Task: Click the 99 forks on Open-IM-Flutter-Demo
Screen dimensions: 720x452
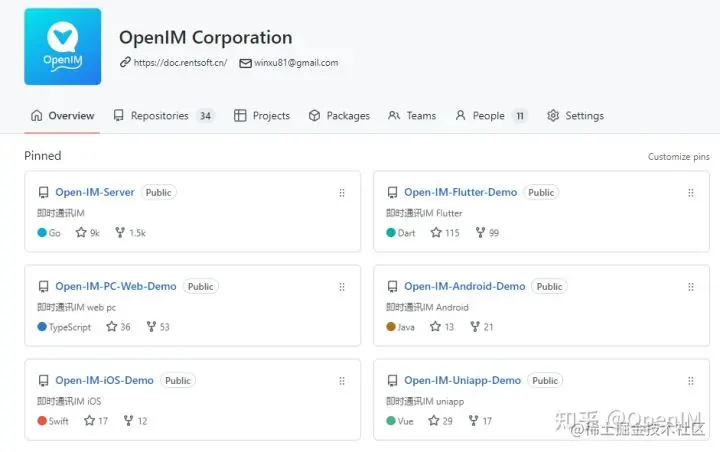Action: point(487,233)
